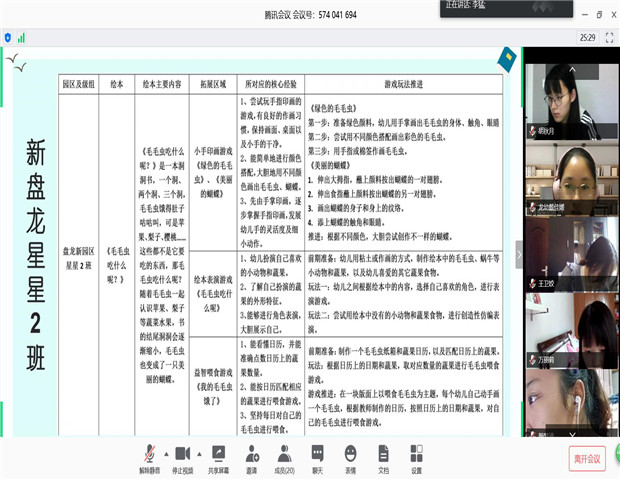Open audio options arrow beside microphone
The image size is (620, 480).
point(165,452)
